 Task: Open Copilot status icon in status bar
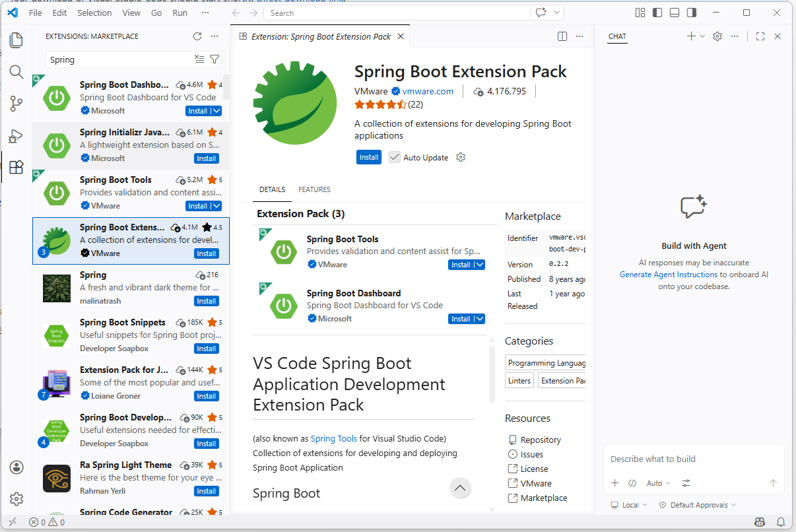coord(761,522)
